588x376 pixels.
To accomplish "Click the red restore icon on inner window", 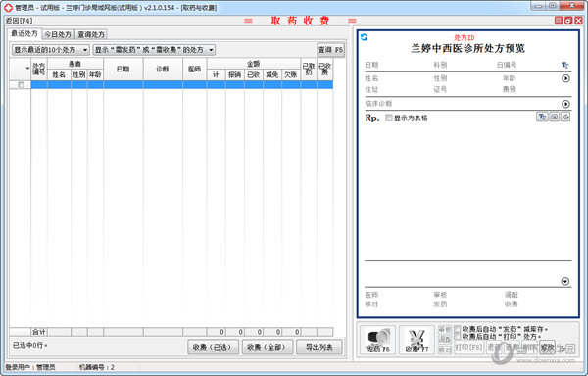I will [x=568, y=21].
